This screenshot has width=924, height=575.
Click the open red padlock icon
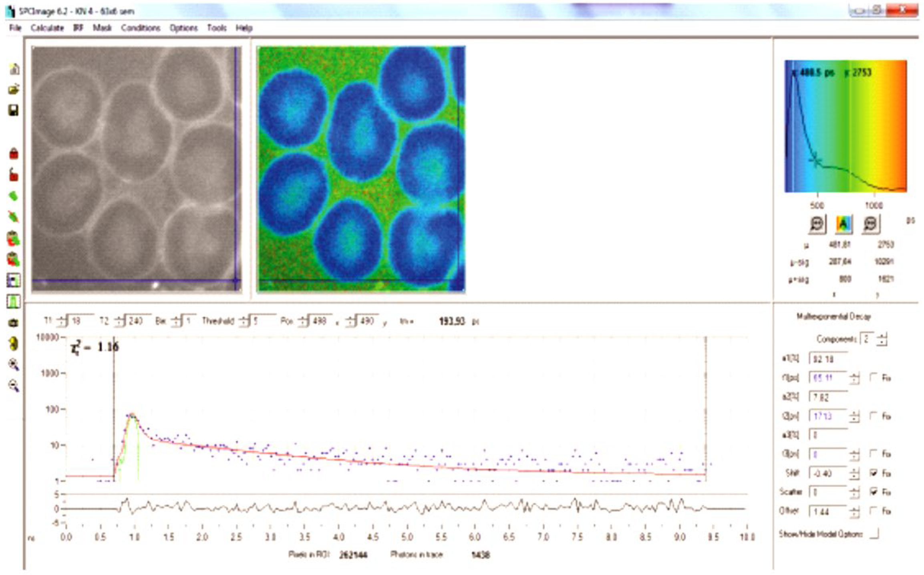point(14,175)
